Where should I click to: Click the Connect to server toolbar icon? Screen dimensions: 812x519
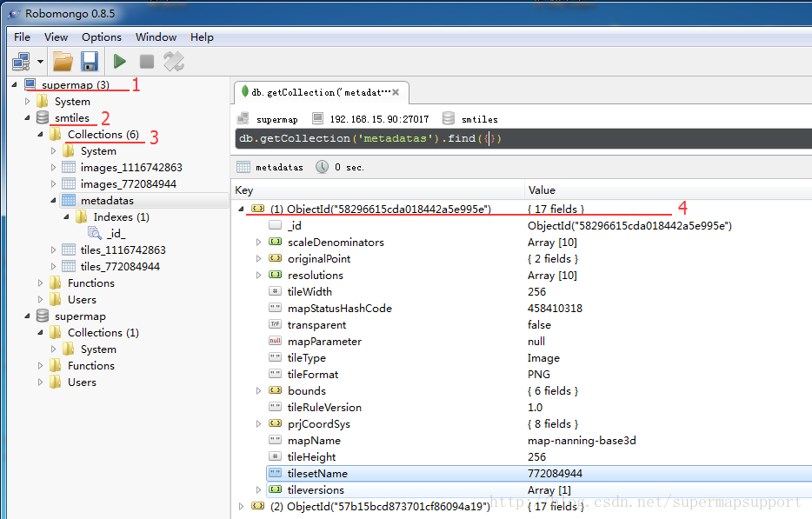pos(21,62)
